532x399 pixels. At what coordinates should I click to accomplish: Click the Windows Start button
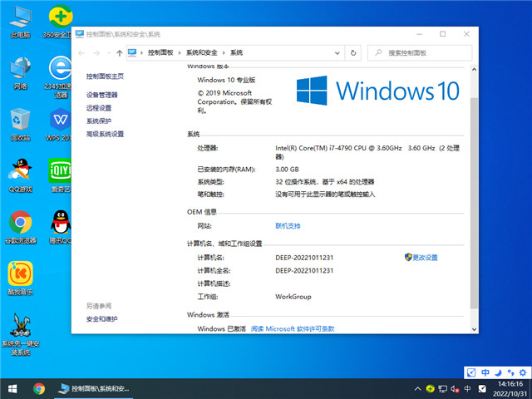pyautogui.click(x=12, y=388)
